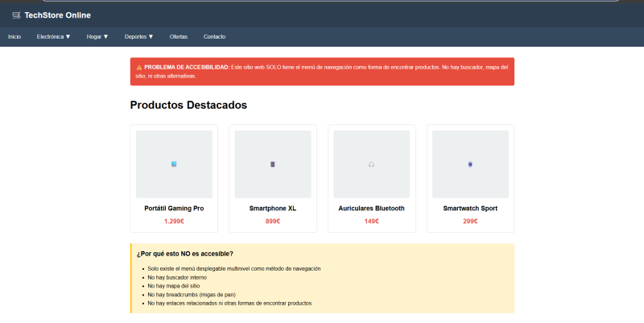This screenshot has width=644, height=323.
Task: Click the Productos Destacados heading
Action: tap(188, 105)
